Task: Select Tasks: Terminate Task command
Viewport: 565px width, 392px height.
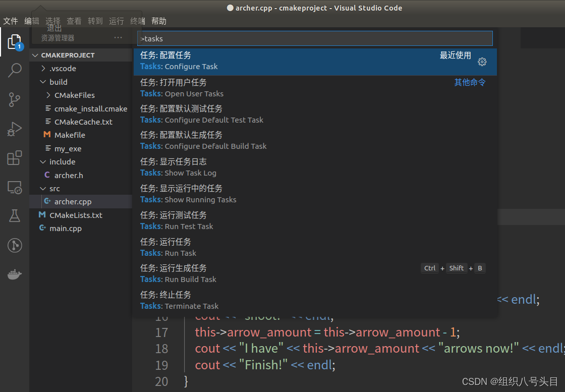Action: click(x=315, y=301)
